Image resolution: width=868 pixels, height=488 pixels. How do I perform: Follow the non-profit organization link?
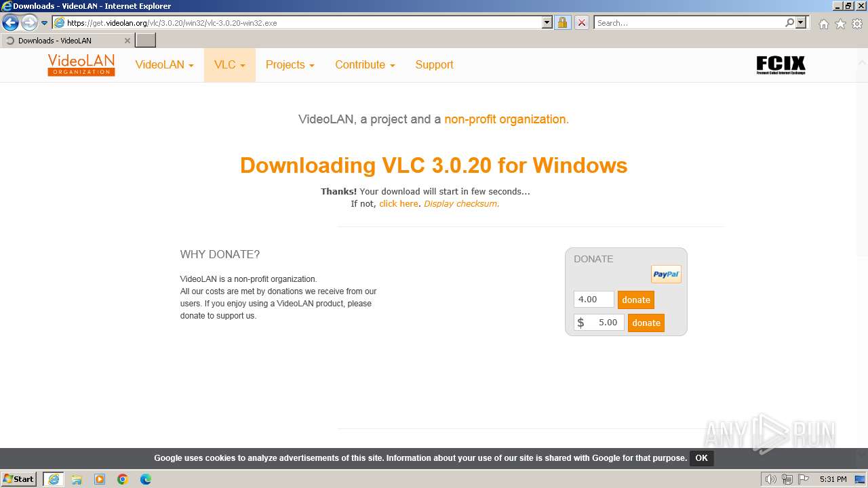tap(507, 119)
